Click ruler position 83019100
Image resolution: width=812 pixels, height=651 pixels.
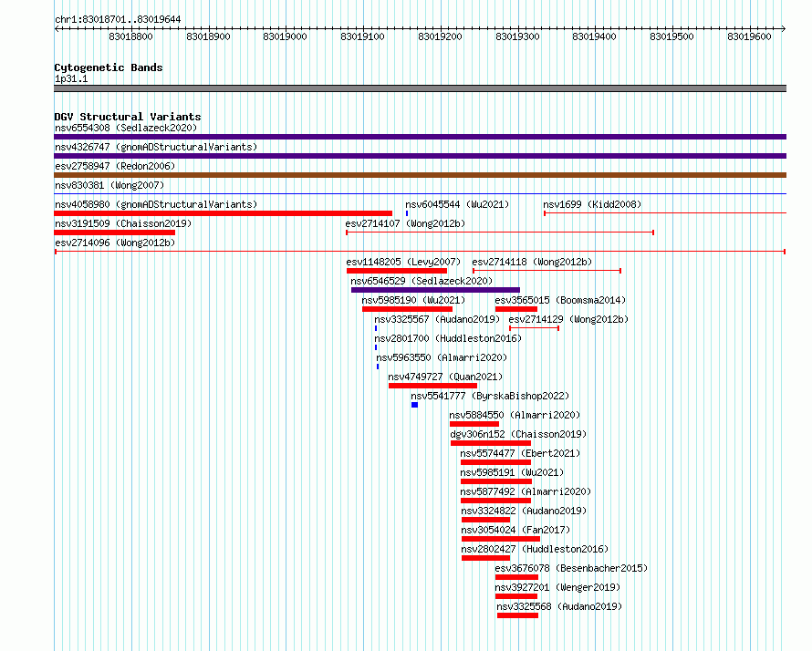362,36
